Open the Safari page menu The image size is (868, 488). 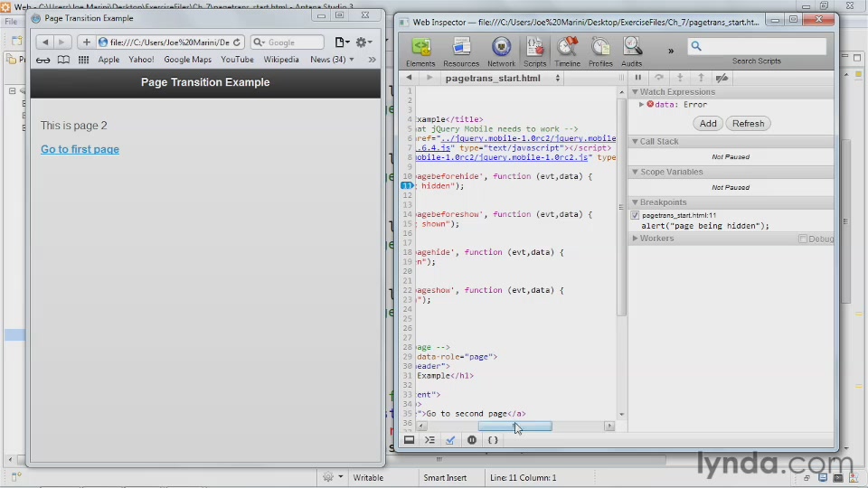pyautogui.click(x=342, y=42)
